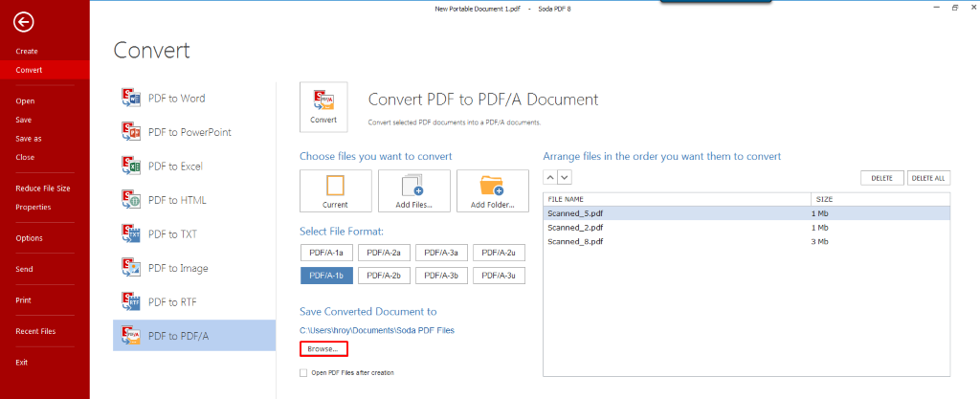Open Recent Files in the sidebar
This screenshot has height=399, width=980.
35,332
